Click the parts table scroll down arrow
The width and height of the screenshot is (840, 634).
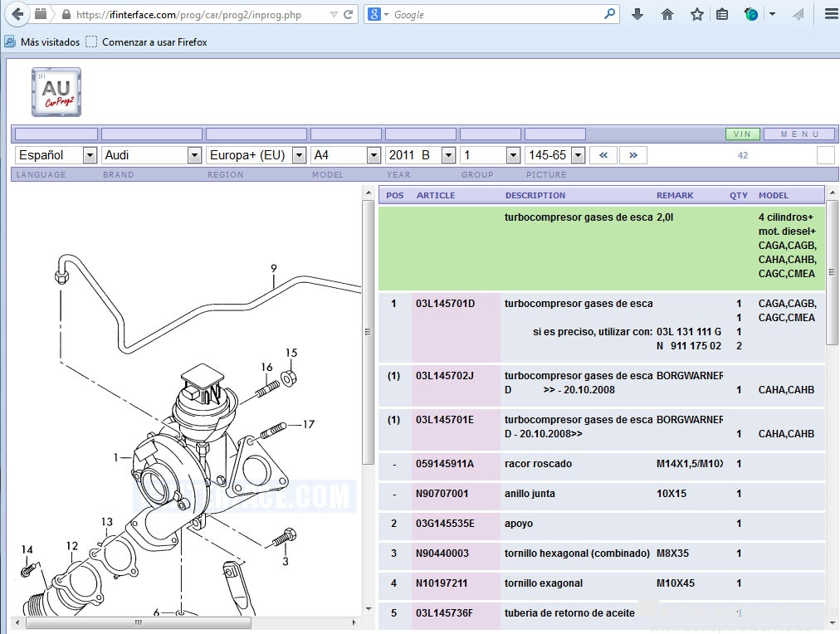[x=832, y=623]
